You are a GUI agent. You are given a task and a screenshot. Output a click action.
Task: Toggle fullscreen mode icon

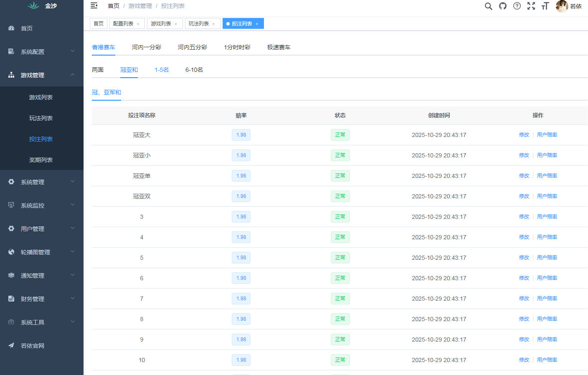[531, 6]
